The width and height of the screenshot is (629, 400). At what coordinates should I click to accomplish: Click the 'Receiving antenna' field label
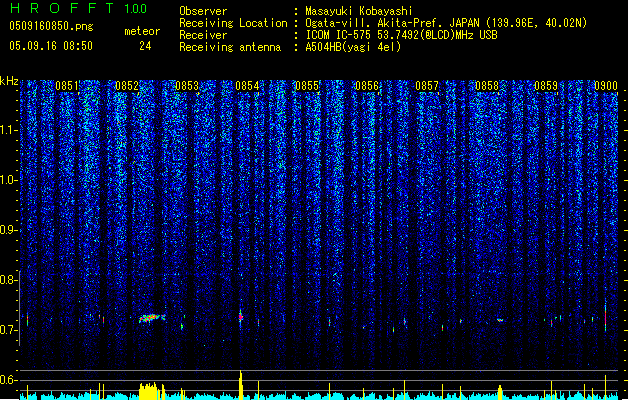point(230,47)
